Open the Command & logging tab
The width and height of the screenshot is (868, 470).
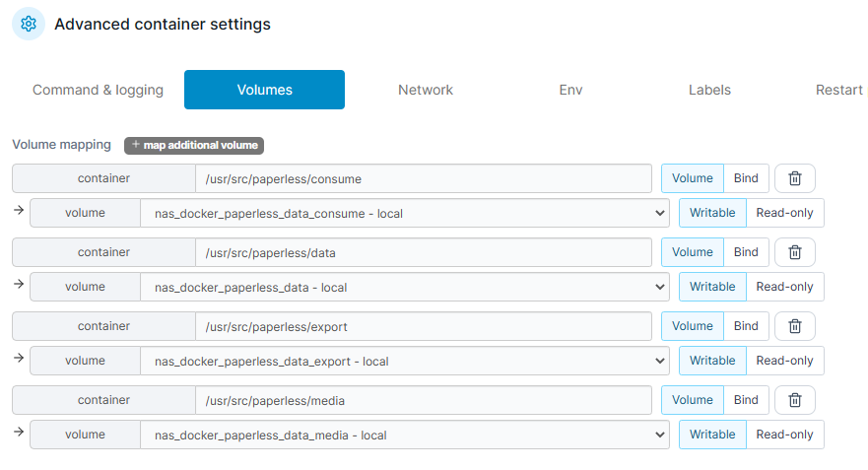pos(98,90)
